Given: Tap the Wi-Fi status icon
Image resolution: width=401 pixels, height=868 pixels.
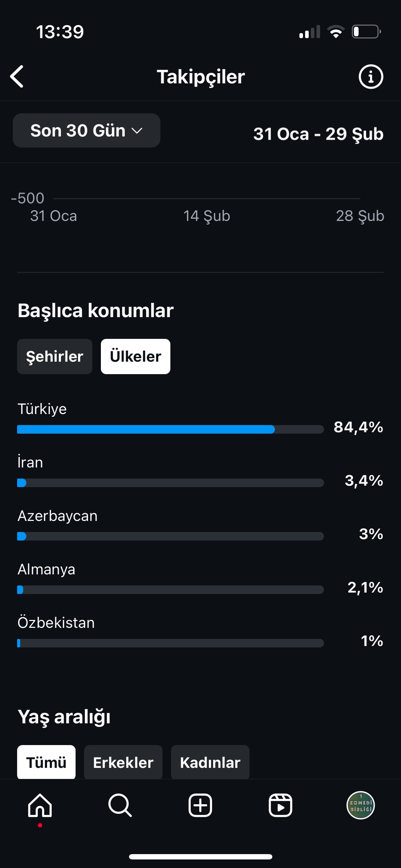Looking at the screenshot, I should coord(336,32).
